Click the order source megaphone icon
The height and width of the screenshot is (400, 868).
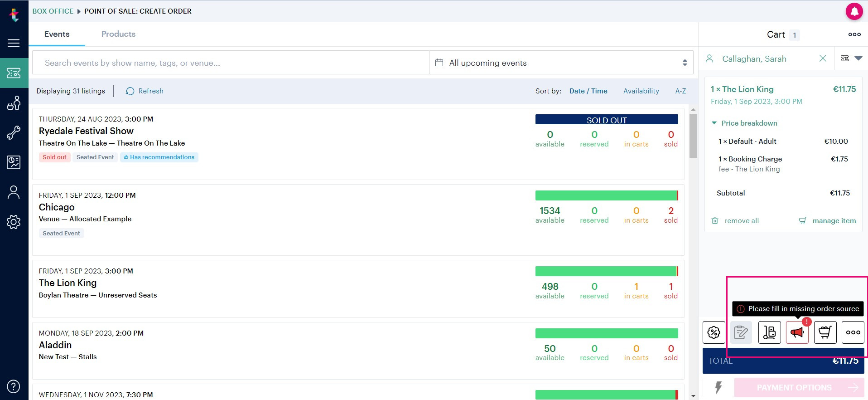click(x=797, y=332)
